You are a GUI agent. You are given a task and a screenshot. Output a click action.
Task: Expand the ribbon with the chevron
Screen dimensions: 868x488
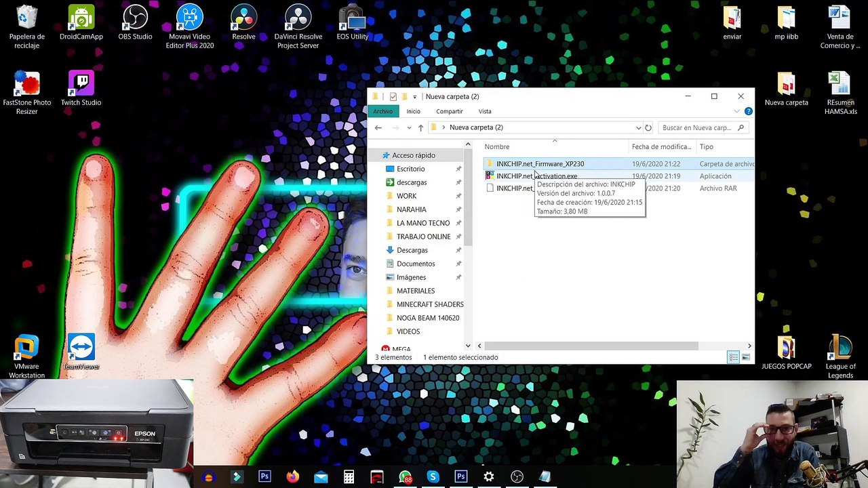(737, 111)
